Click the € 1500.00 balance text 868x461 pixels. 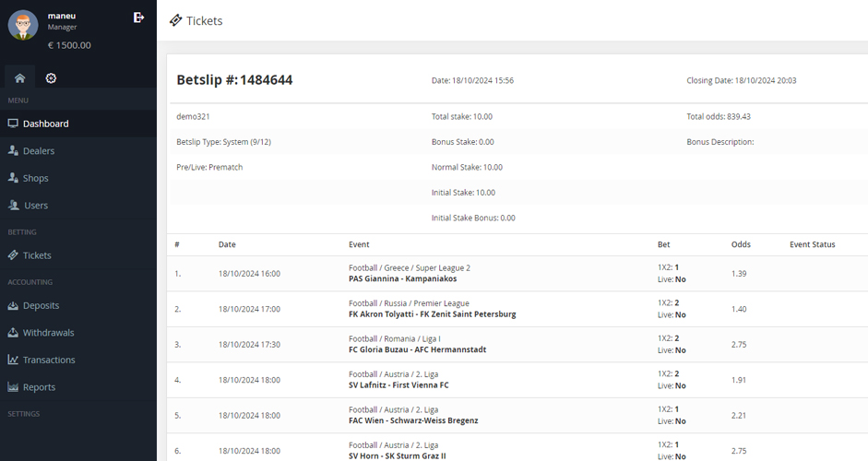[x=69, y=45]
